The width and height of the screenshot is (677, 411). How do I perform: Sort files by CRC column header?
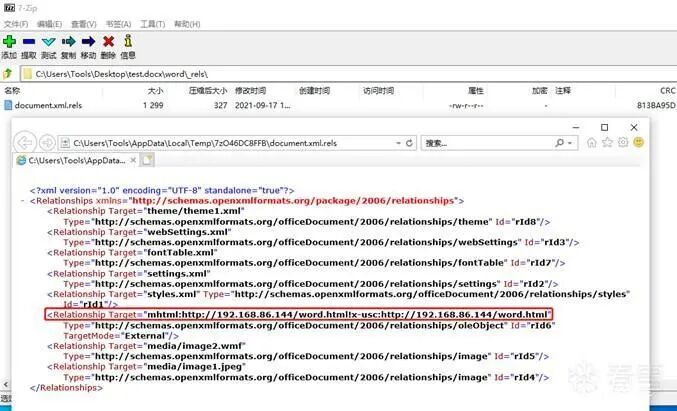668,91
